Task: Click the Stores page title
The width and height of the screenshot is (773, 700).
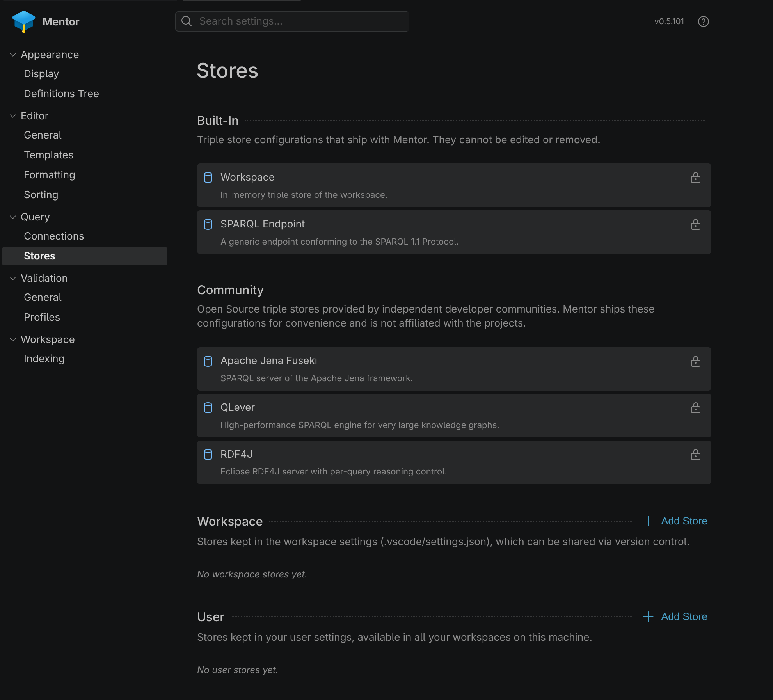Action: [227, 71]
